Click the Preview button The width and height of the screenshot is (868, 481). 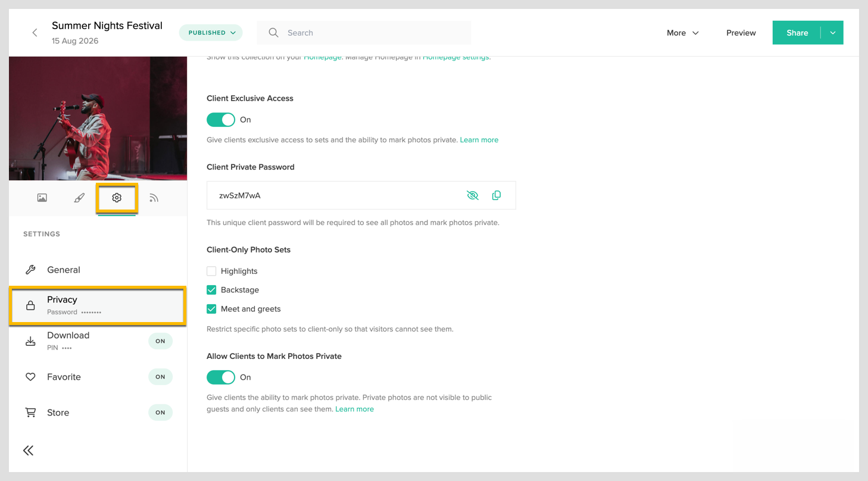(x=741, y=33)
